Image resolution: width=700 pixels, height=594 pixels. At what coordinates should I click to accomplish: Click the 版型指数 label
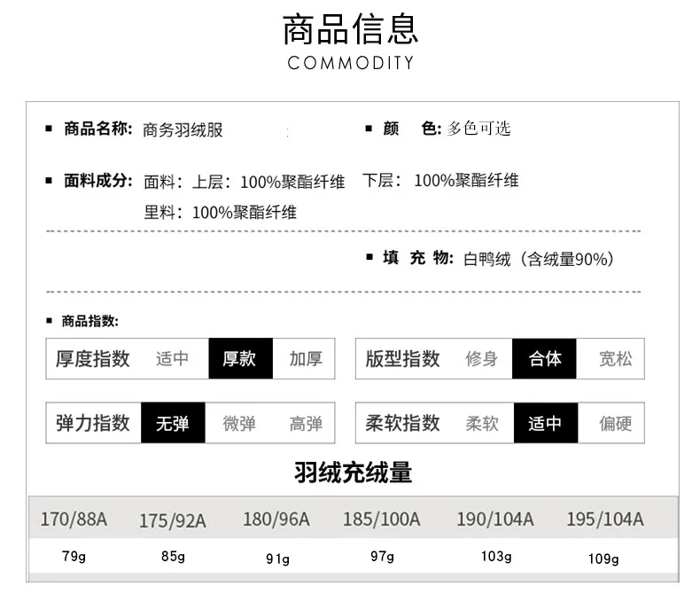point(402,359)
